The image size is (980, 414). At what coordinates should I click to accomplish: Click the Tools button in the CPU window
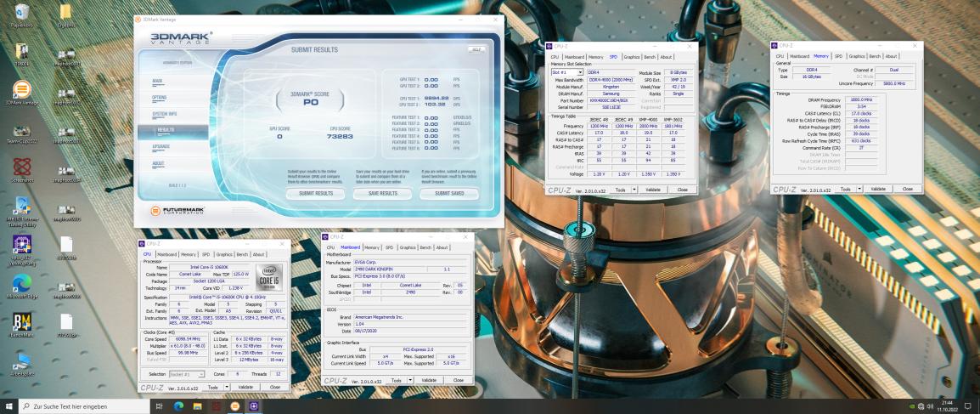pyautogui.click(x=213, y=387)
